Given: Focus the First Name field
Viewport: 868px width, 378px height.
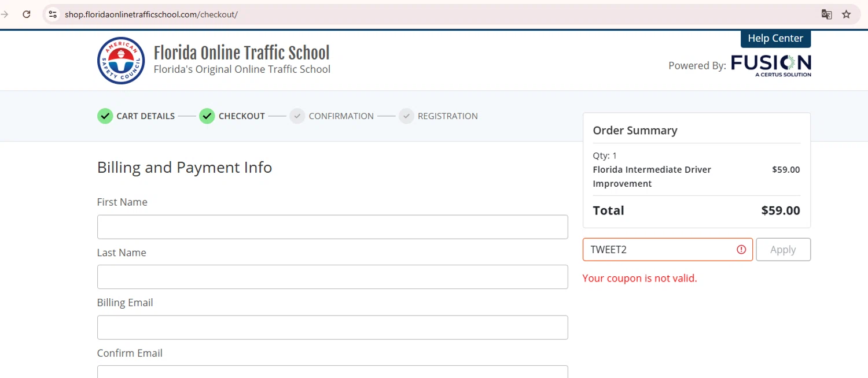Looking at the screenshot, I should tap(333, 227).
